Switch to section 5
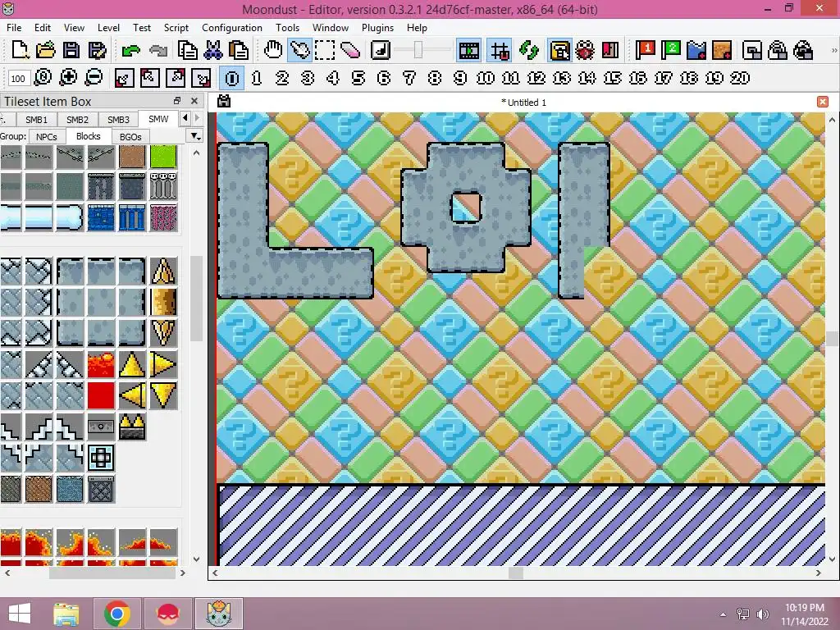Screen dimensions: 840x630 coord(358,78)
